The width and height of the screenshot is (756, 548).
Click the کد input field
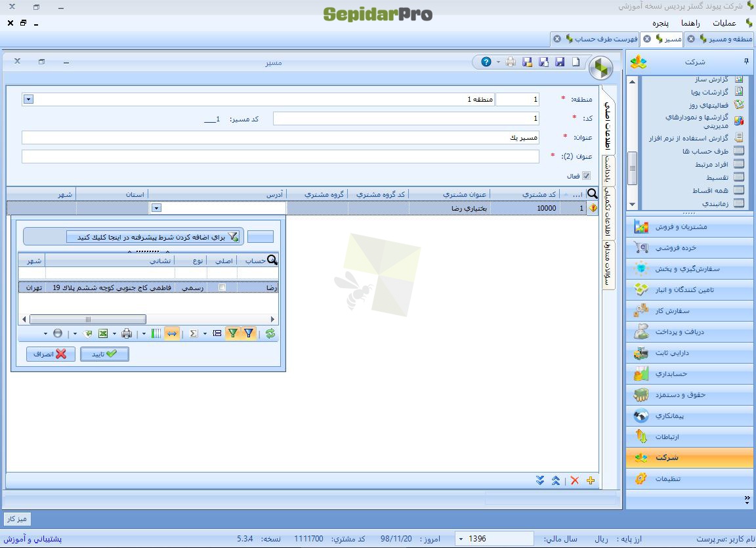point(406,118)
